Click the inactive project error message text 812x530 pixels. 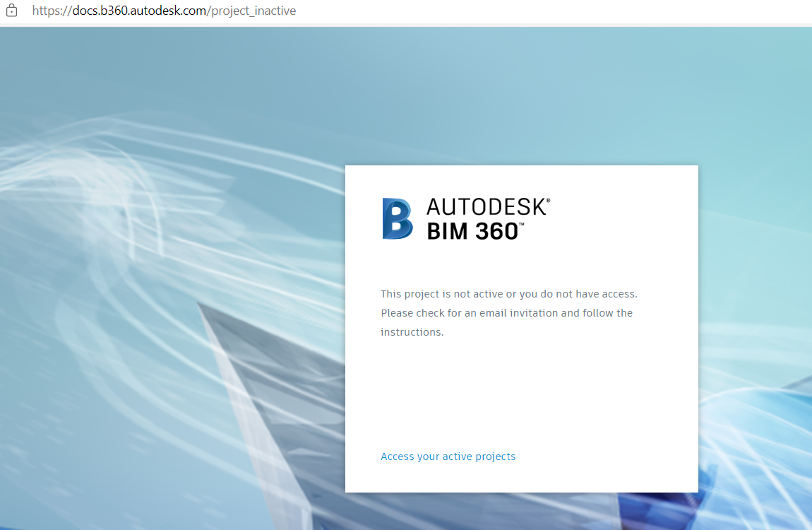click(x=508, y=312)
